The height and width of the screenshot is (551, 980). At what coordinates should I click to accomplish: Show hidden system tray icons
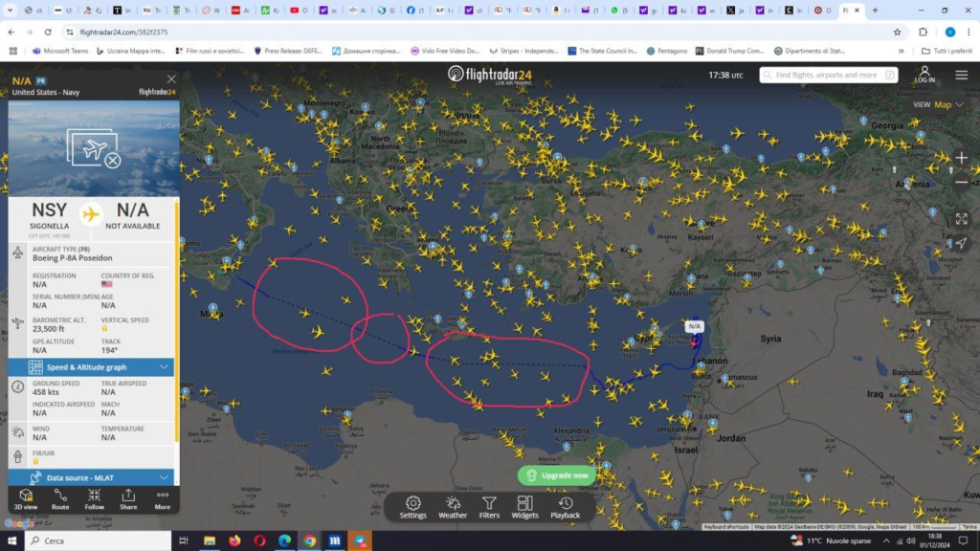point(885,541)
